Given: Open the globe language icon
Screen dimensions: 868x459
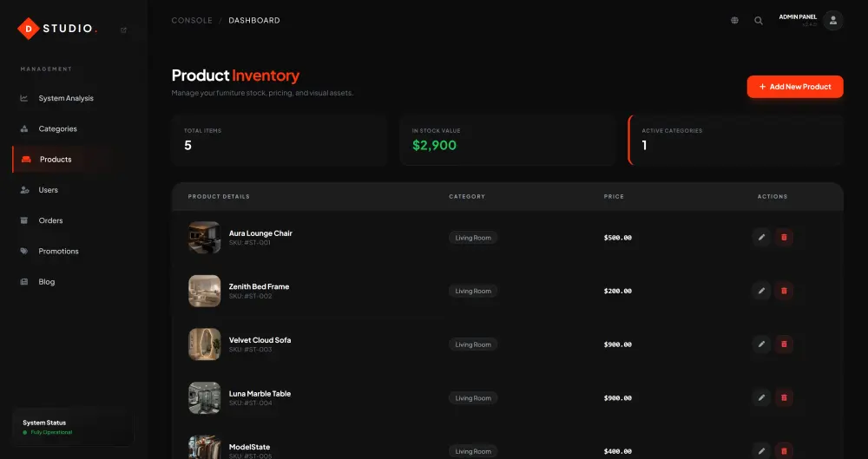Looking at the screenshot, I should pyautogui.click(x=734, y=21).
